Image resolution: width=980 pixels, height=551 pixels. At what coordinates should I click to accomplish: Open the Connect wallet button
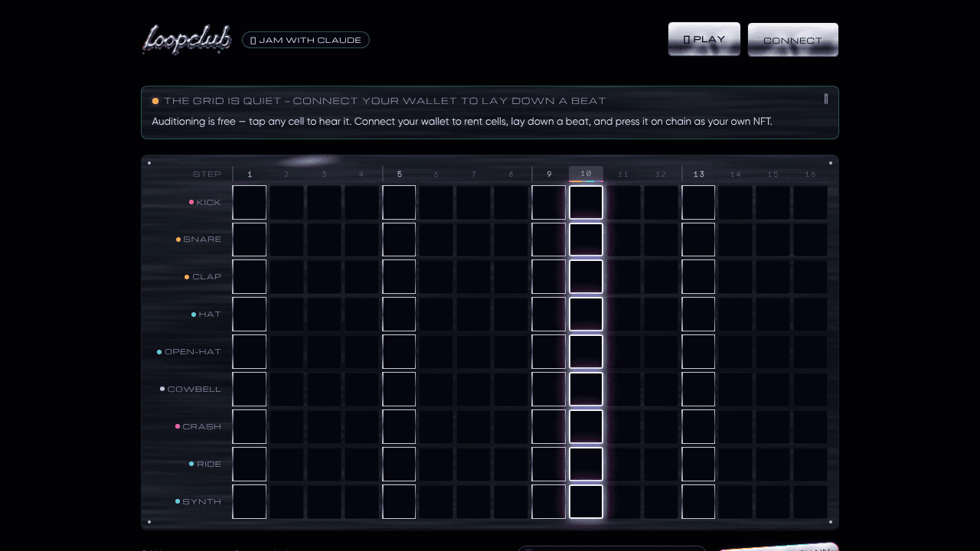pos(792,40)
